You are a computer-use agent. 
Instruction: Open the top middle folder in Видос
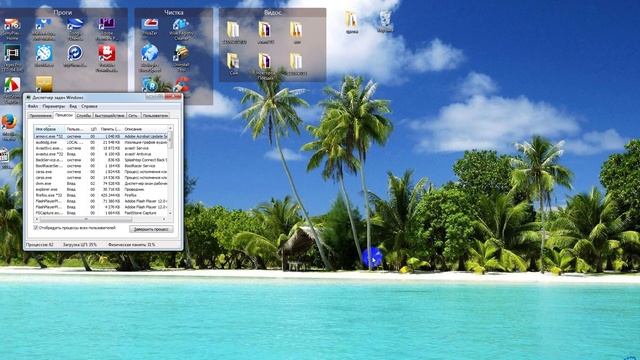pos(264,30)
